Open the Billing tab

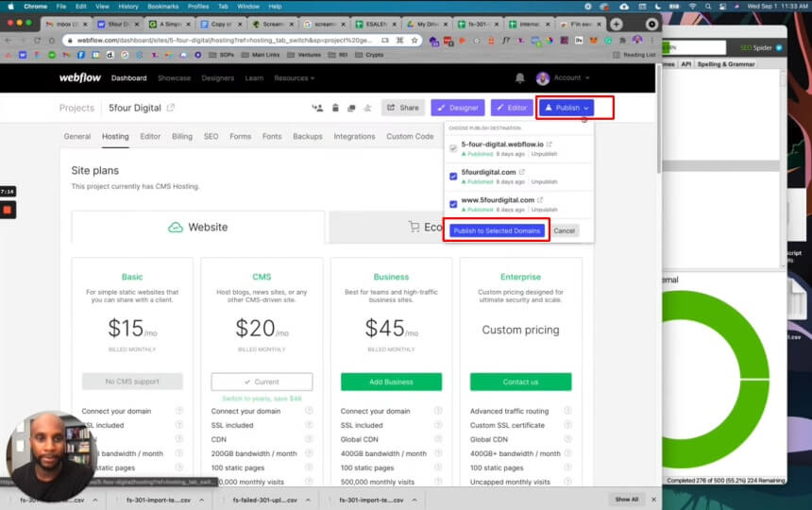point(182,137)
